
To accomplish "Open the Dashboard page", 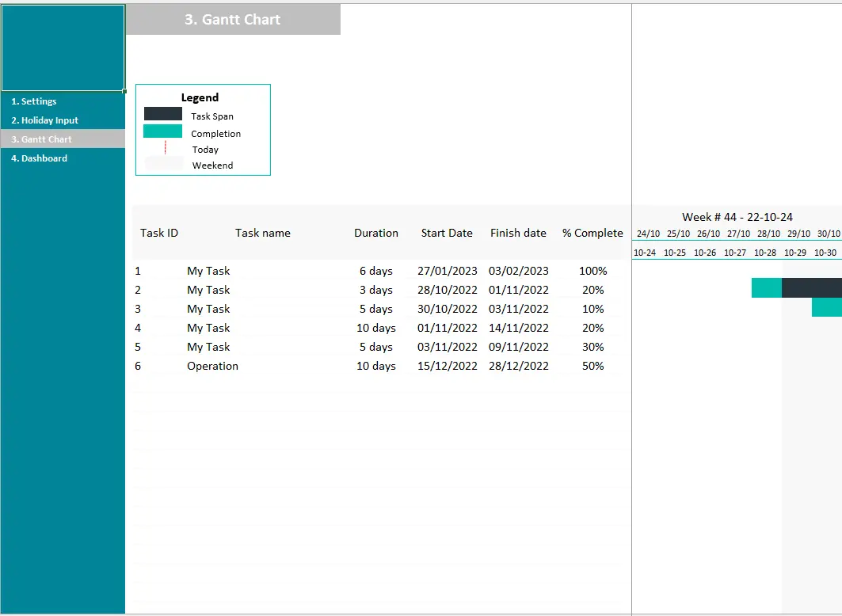I will point(40,158).
